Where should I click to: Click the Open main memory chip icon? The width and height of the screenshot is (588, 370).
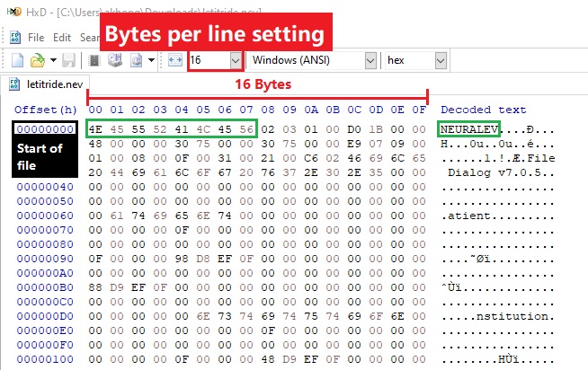[94, 61]
